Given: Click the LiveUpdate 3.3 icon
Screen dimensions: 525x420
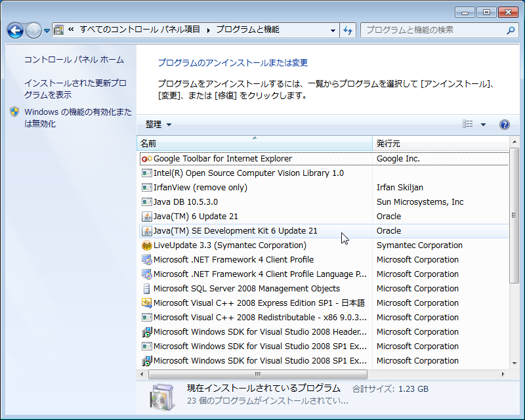Looking at the screenshot, I should [146, 245].
